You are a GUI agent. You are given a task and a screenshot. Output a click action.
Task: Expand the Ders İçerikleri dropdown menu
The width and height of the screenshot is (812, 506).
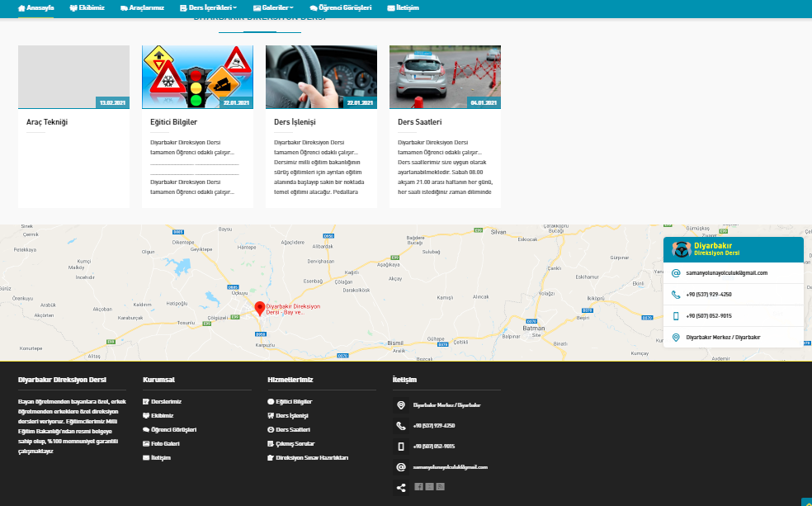207,7
